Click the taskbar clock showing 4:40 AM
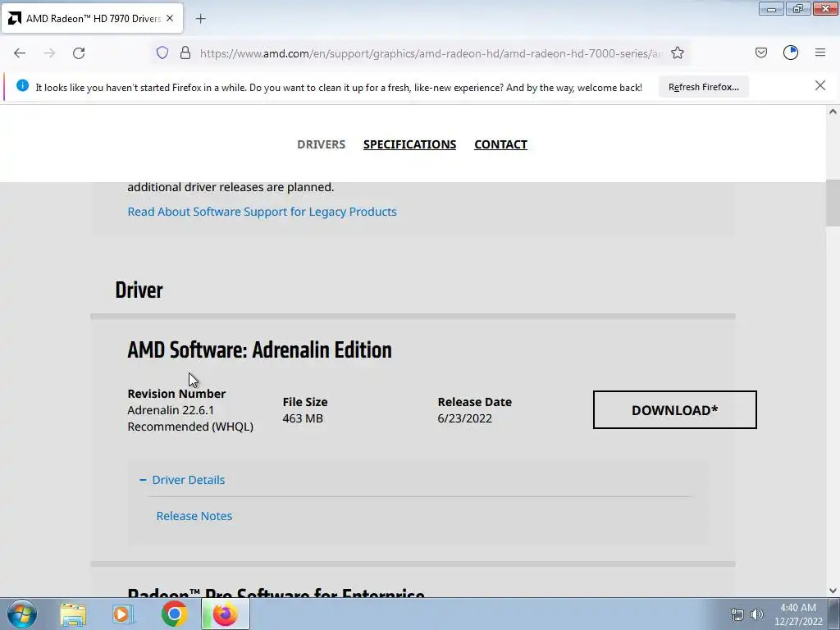This screenshot has height=630, width=840. pos(798,614)
